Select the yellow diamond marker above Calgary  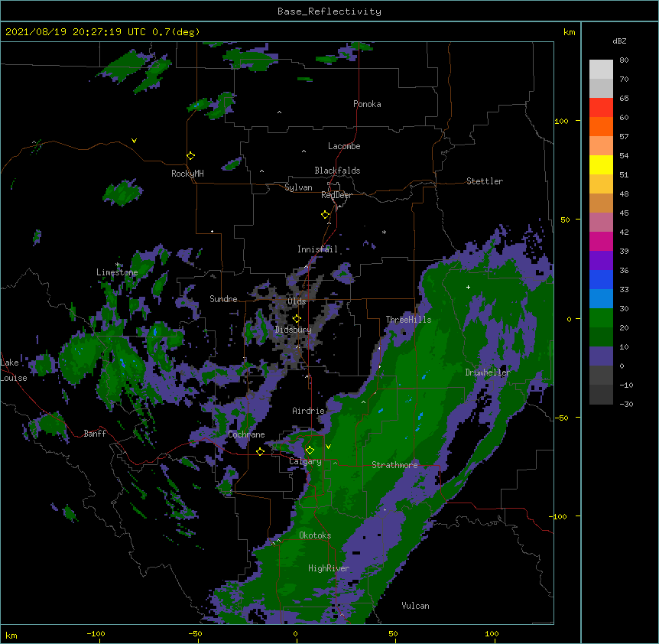(x=310, y=450)
